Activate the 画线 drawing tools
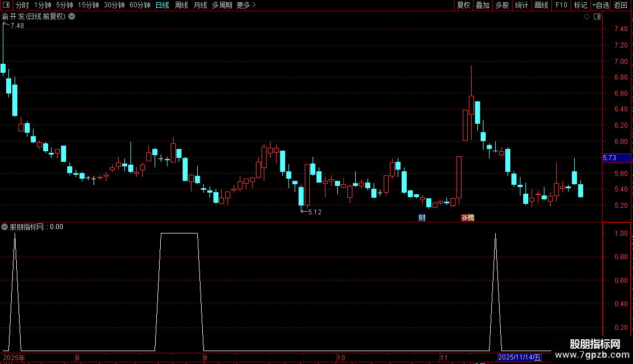The height and width of the screenshot is (364, 633). click(x=541, y=5)
